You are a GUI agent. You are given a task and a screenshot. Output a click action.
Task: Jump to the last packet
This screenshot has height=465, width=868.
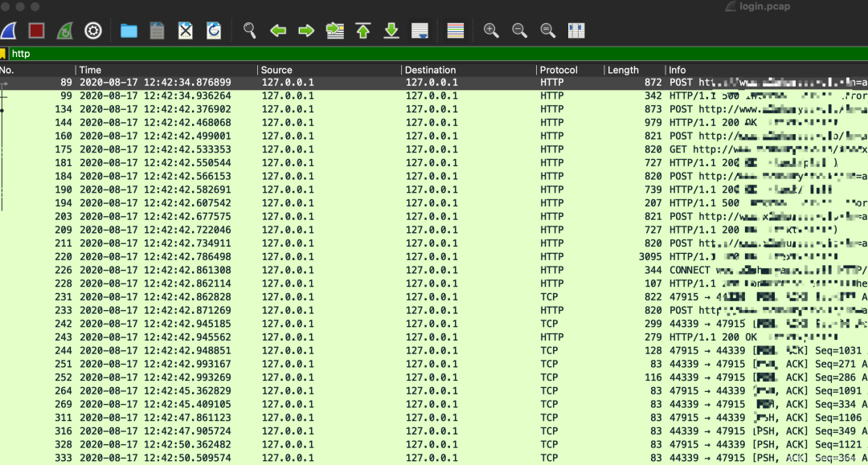pyautogui.click(x=391, y=31)
